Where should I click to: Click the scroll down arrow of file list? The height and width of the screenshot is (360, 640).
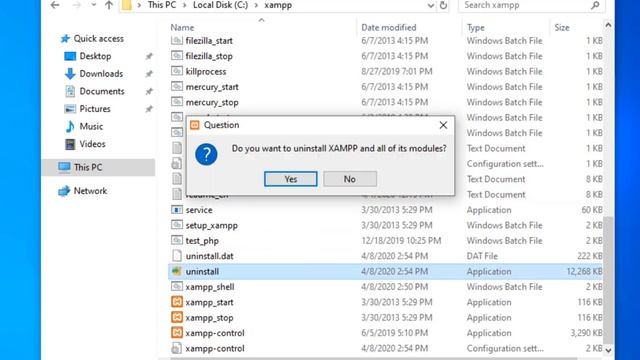click(608, 351)
